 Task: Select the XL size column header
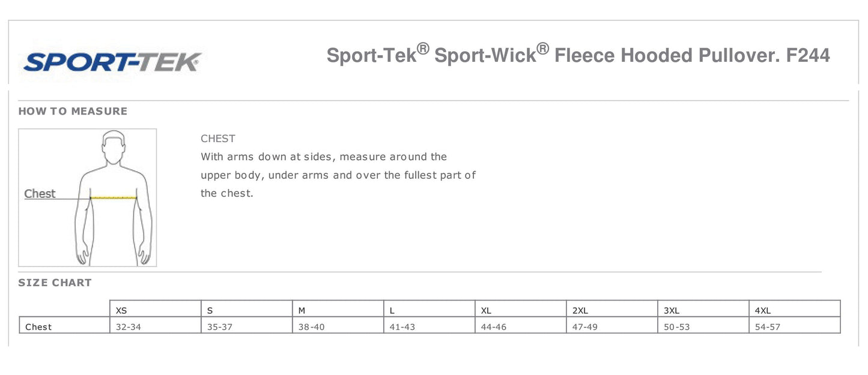487,310
